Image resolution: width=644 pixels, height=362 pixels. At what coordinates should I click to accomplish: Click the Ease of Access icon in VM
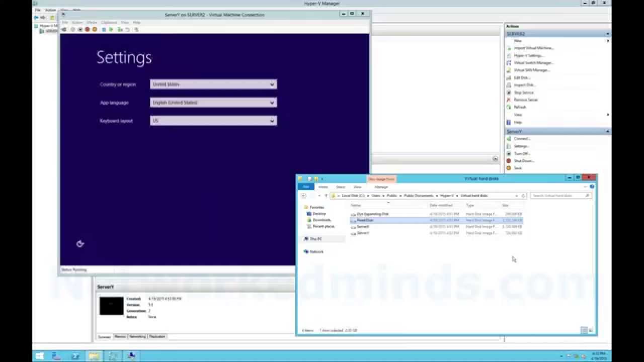pyautogui.click(x=80, y=244)
